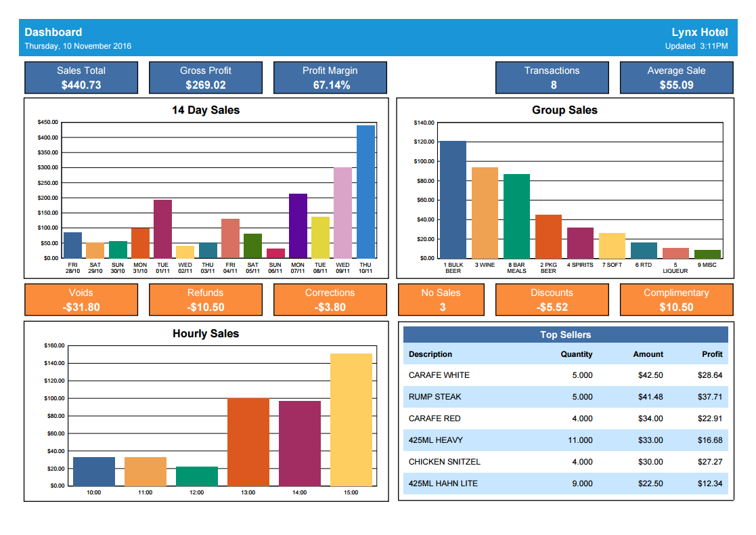Viewport: 756px width, 535px height.
Task: Click the Sales Total tile
Action: click(81, 78)
